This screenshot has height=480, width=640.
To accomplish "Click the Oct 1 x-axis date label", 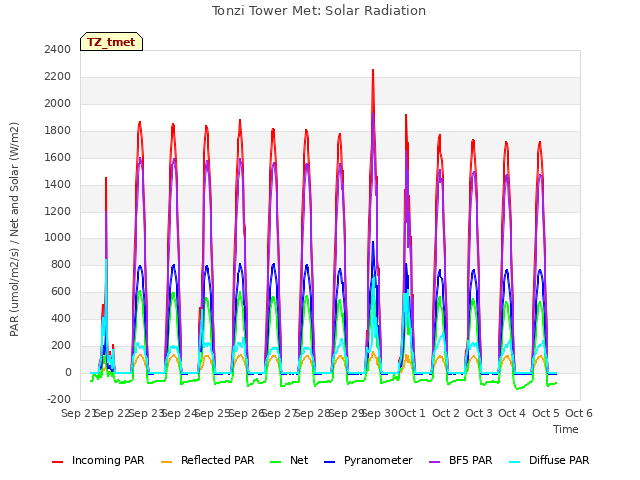I will pyautogui.click(x=412, y=413).
